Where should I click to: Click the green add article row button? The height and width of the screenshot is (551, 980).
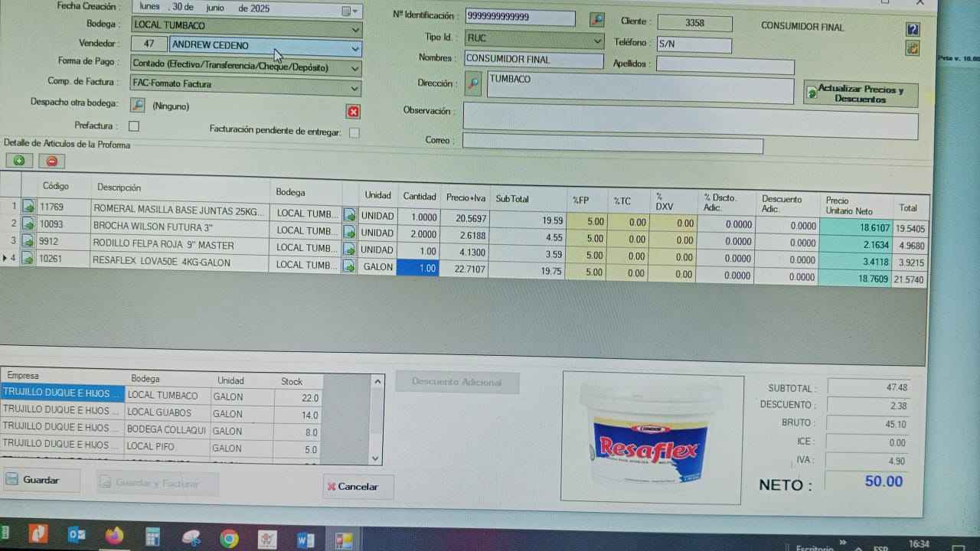click(x=19, y=161)
